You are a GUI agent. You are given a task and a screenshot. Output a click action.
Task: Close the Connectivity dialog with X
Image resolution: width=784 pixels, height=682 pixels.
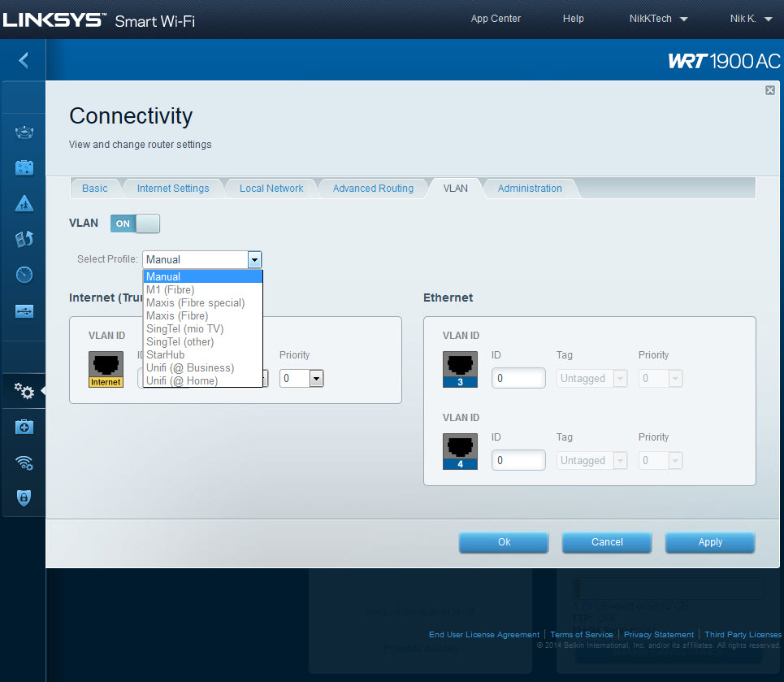point(770,90)
